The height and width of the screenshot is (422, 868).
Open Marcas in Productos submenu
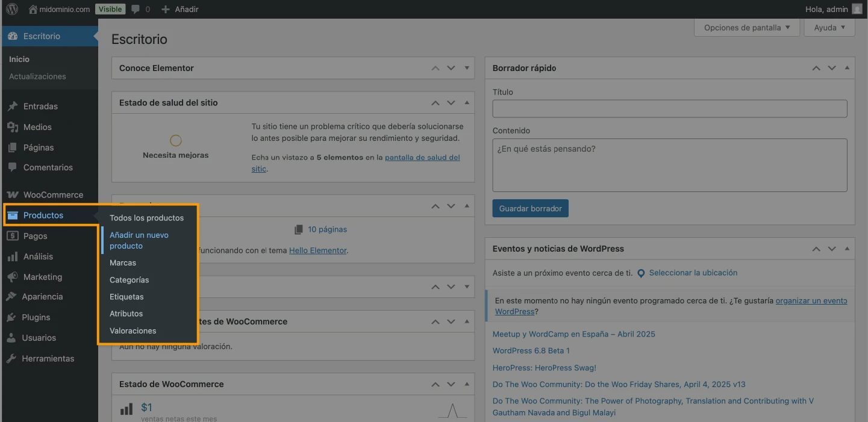pos(123,263)
